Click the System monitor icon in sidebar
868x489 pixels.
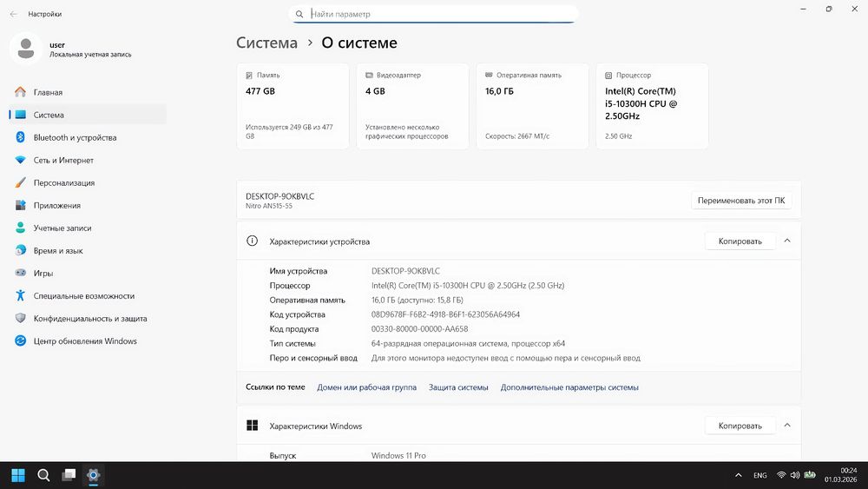(x=21, y=115)
